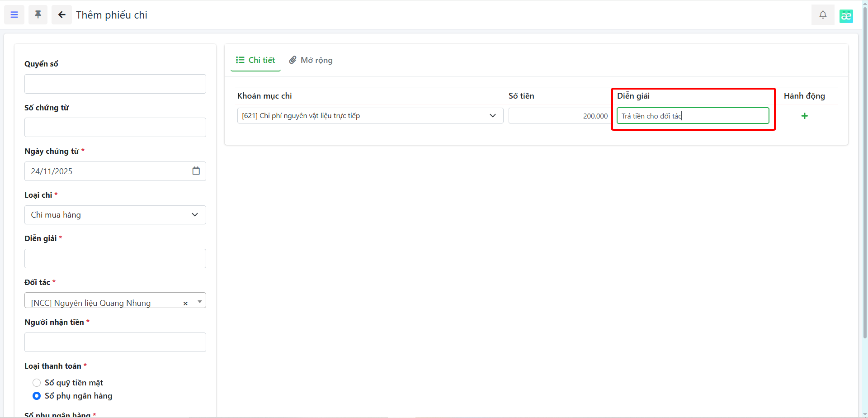
Task: Add a detail row with green plus
Action: tap(804, 116)
